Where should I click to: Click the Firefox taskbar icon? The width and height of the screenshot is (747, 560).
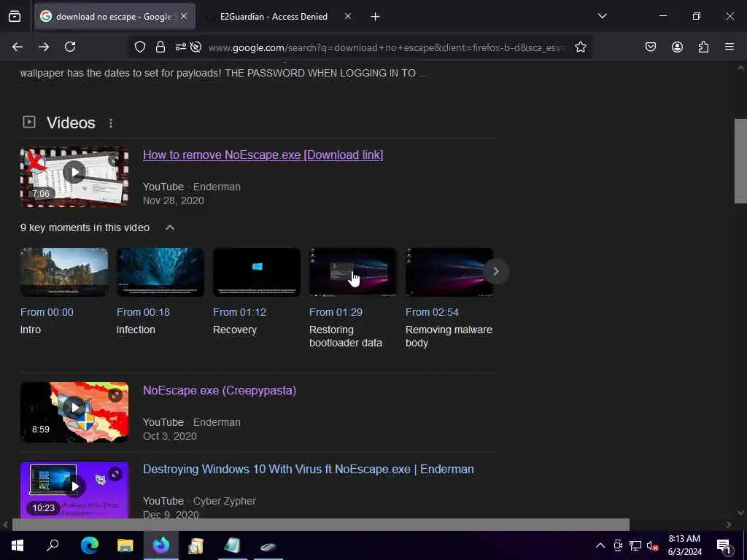click(x=161, y=545)
